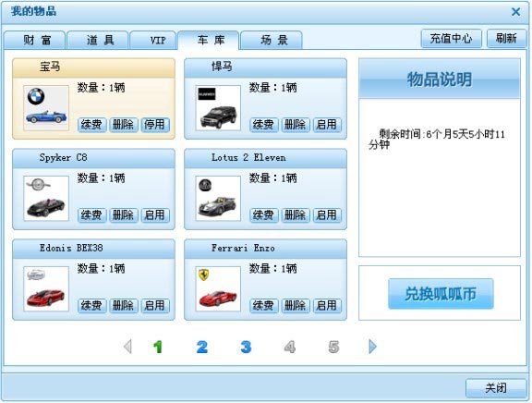532x403 pixels.
Task: Select the Hummer car thumbnail
Action: click(x=218, y=108)
